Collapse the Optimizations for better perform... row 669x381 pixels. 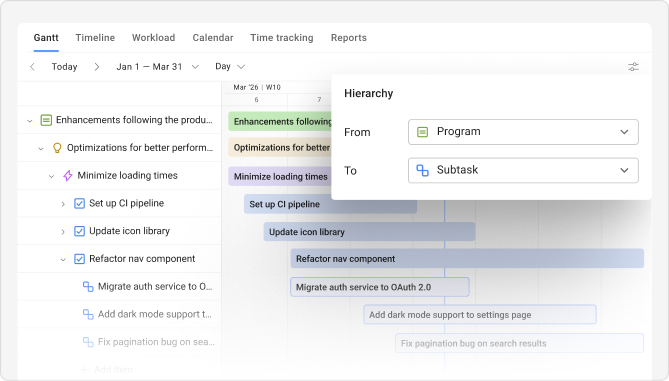[41, 148]
